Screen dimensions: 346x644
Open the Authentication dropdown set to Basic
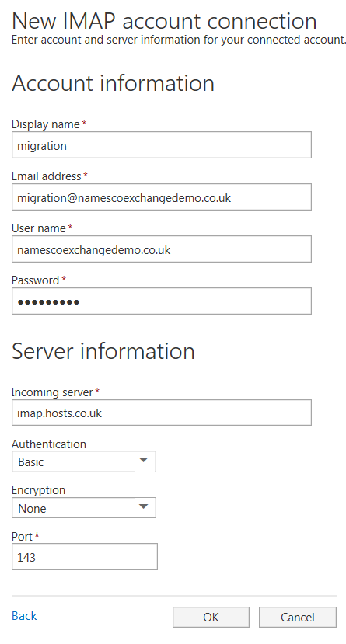(x=84, y=461)
